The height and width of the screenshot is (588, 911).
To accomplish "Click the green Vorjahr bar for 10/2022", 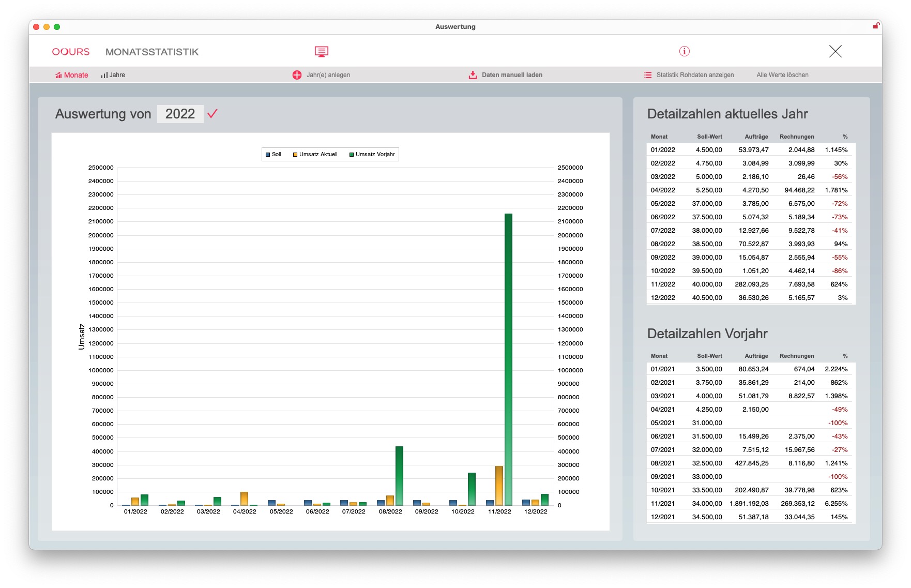I will (x=472, y=489).
